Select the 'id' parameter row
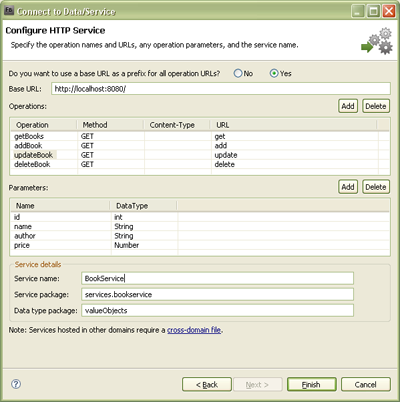 click(x=200, y=217)
